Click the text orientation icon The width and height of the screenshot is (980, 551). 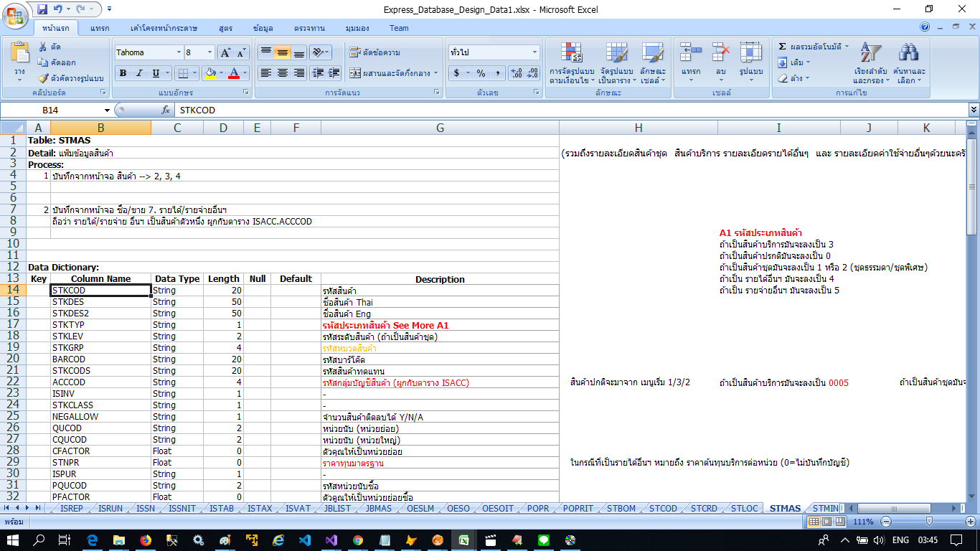pyautogui.click(x=319, y=52)
